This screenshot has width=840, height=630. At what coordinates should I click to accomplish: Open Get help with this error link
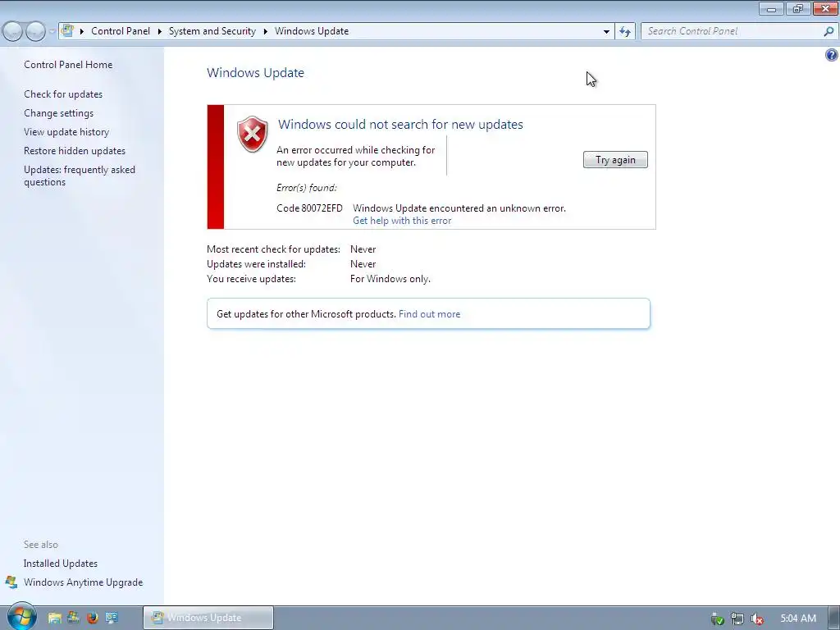click(x=402, y=221)
